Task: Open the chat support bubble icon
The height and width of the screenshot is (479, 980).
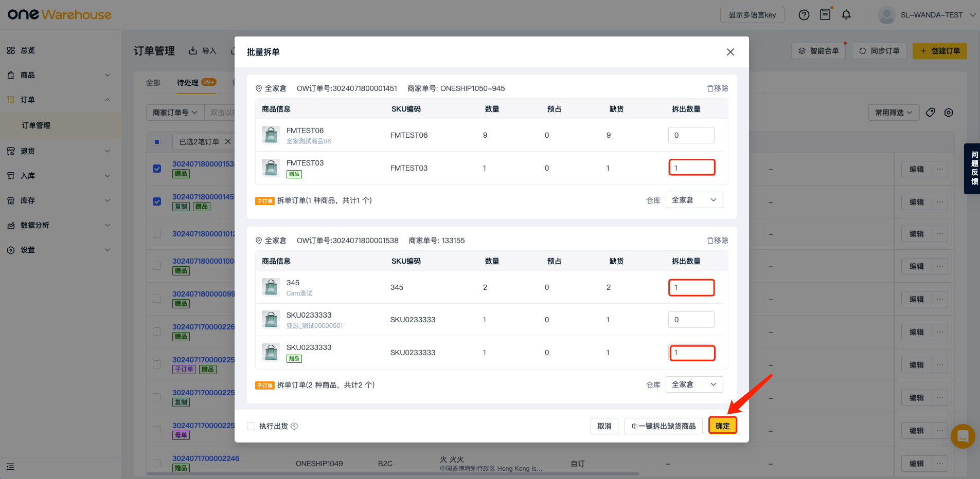Action: [x=963, y=436]
